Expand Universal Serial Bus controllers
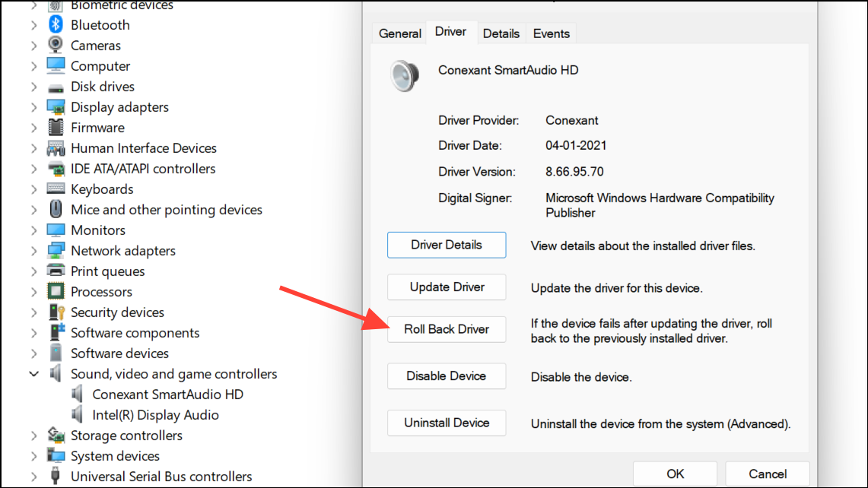Viewport: 868px width, 488px height. coord(33,477)
